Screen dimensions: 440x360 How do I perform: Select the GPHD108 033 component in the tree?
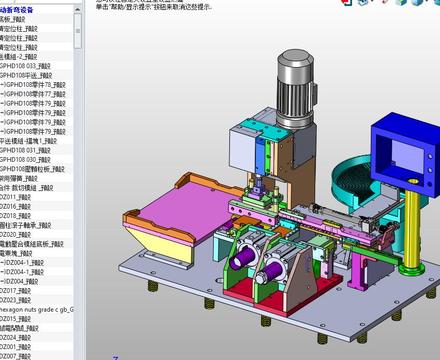click(25, 66)
